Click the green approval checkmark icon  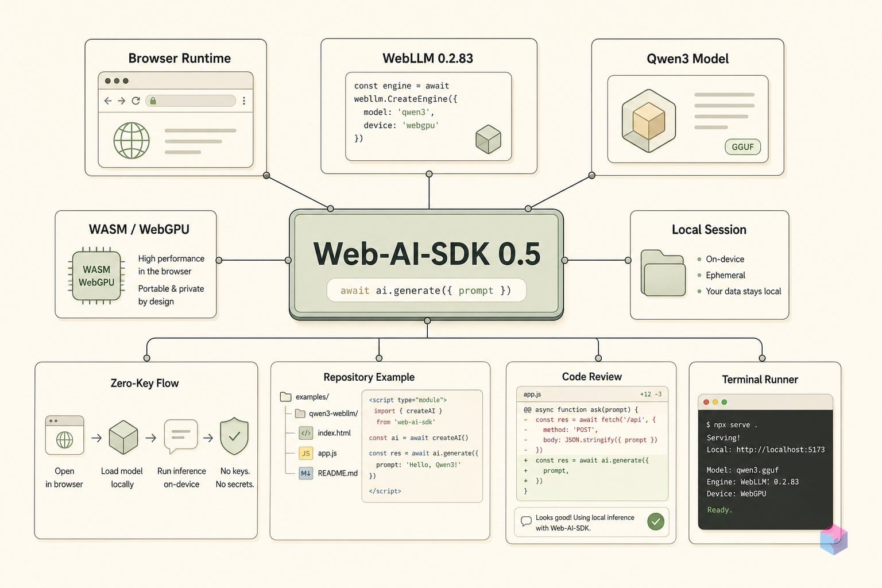[x=656, y=521]
